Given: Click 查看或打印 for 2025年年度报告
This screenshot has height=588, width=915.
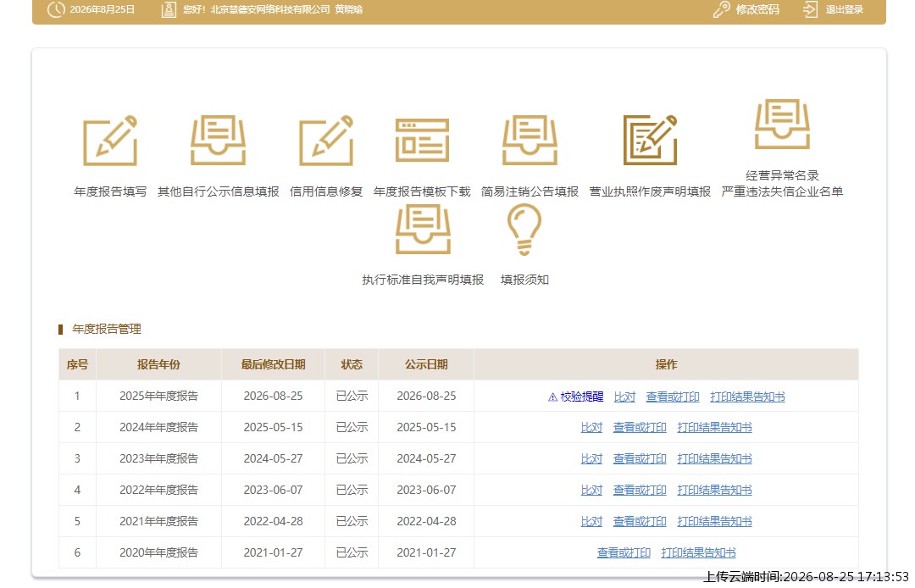Looking at the screenshot, I should (672, 397).
